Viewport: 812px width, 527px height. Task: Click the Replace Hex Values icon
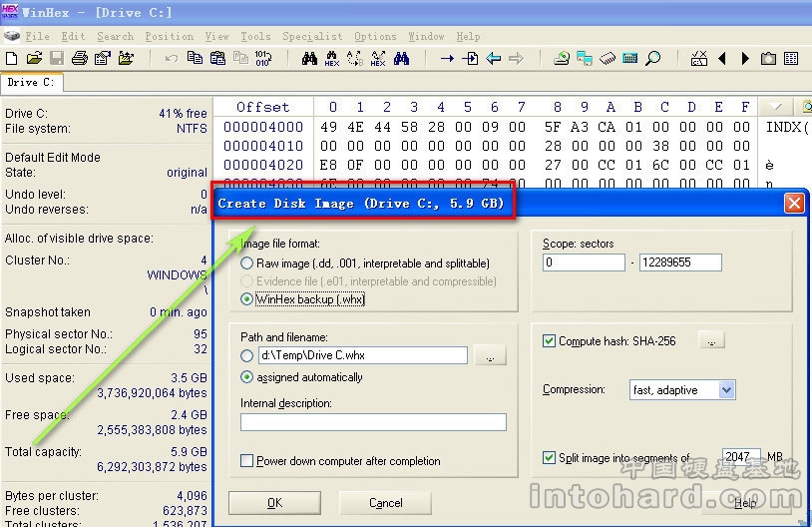click(x=378, y=58)
